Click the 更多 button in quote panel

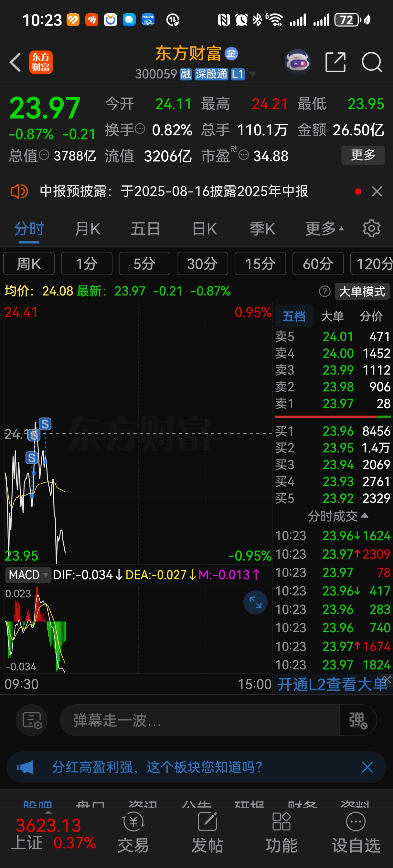click(x=363, y=155)
